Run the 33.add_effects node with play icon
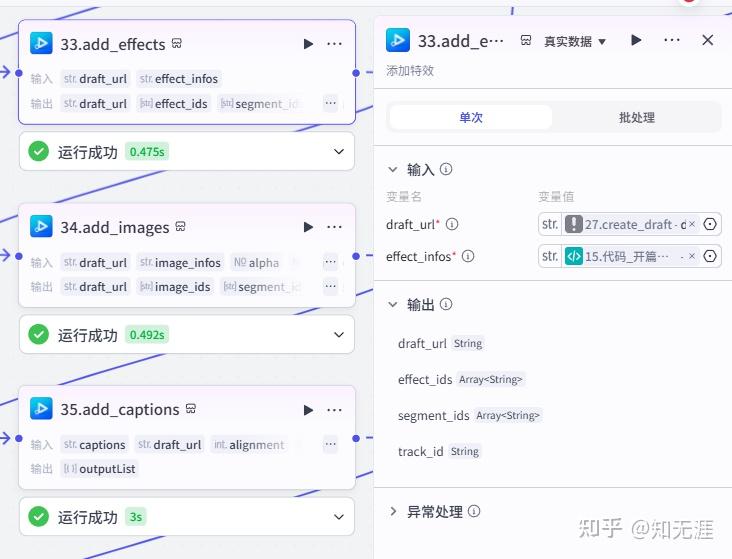The height and width of the screenshot is (559, 732). (308, 44)
